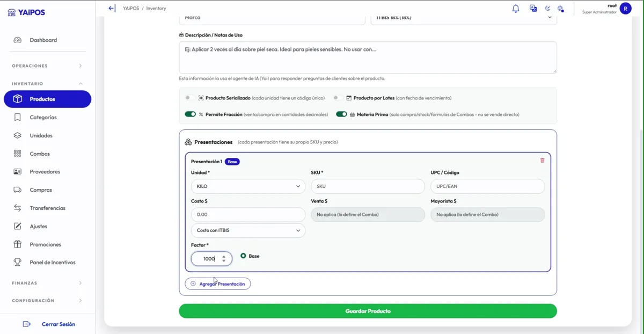Click the Compras truck icon
The height and width of the screenshot is (334, 644).
pyautogui.click(x=18, y=190)
